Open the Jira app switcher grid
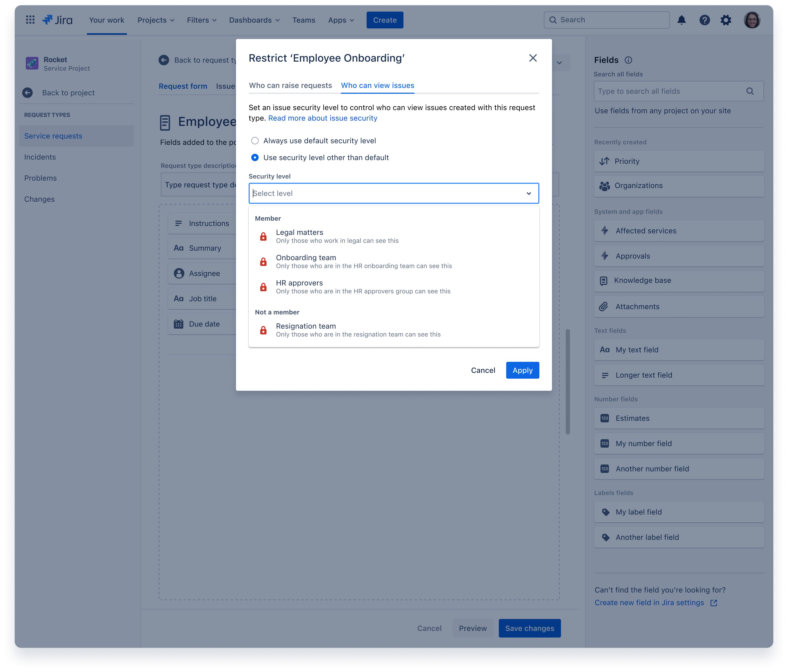Screen dimensions: 788x672 30,20
